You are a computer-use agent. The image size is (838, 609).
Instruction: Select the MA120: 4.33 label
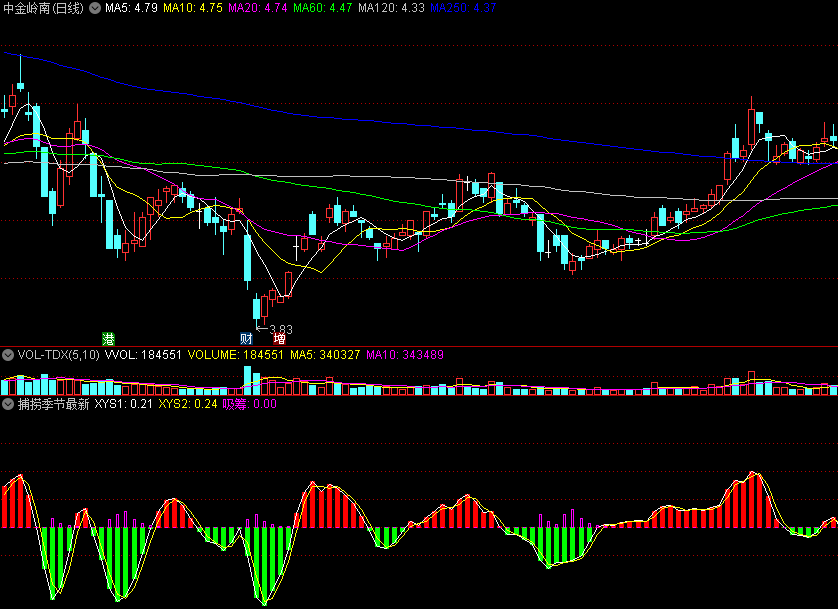point(391,8)
